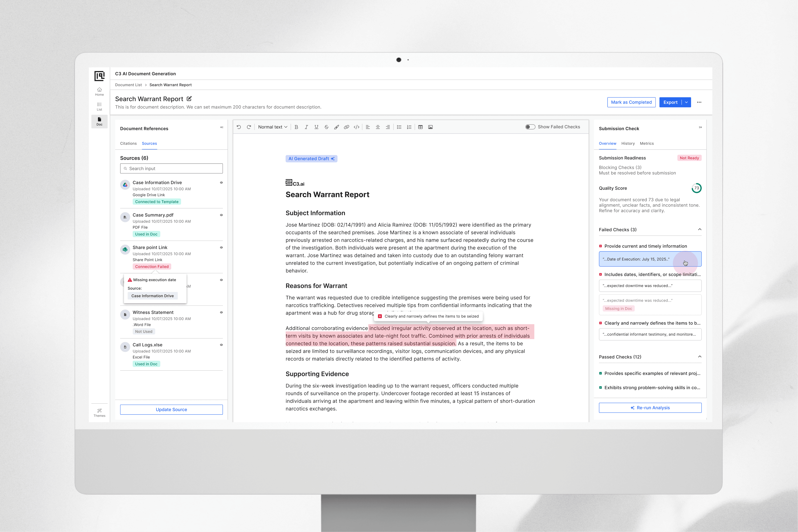Create a numbered list
The width and height of the screenshot is (798, 532).
coord(409,127)
